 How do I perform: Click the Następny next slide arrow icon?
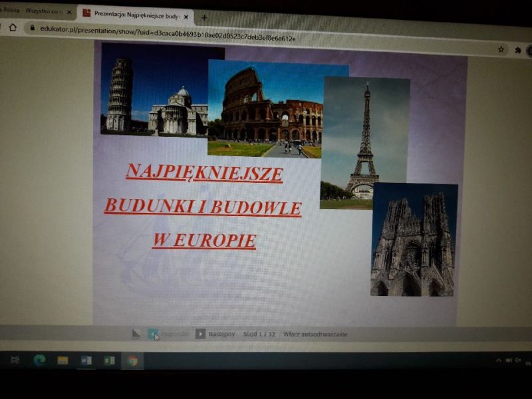coord(200,334)
